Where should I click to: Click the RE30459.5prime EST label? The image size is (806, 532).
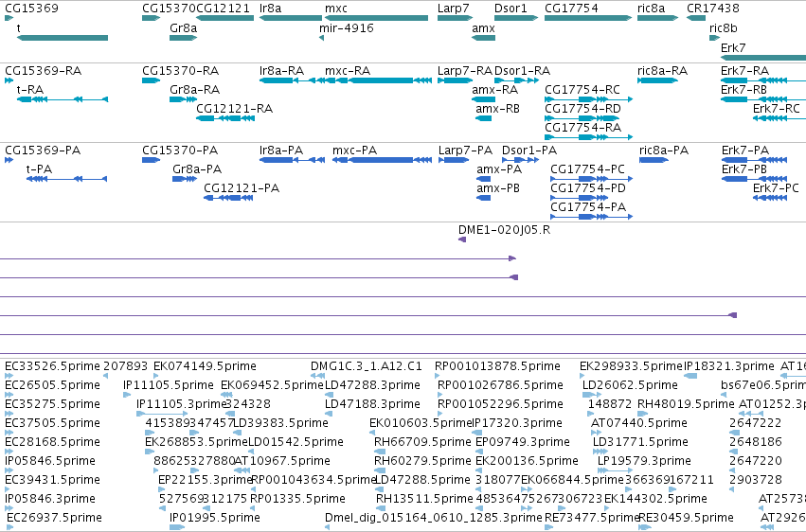(x=686, y=517)
